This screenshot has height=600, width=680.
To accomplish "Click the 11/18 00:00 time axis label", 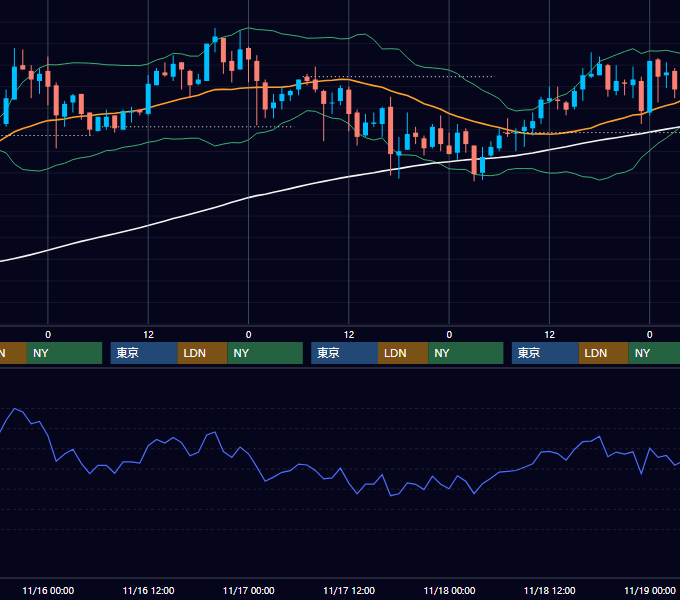I will coord(449,590).
